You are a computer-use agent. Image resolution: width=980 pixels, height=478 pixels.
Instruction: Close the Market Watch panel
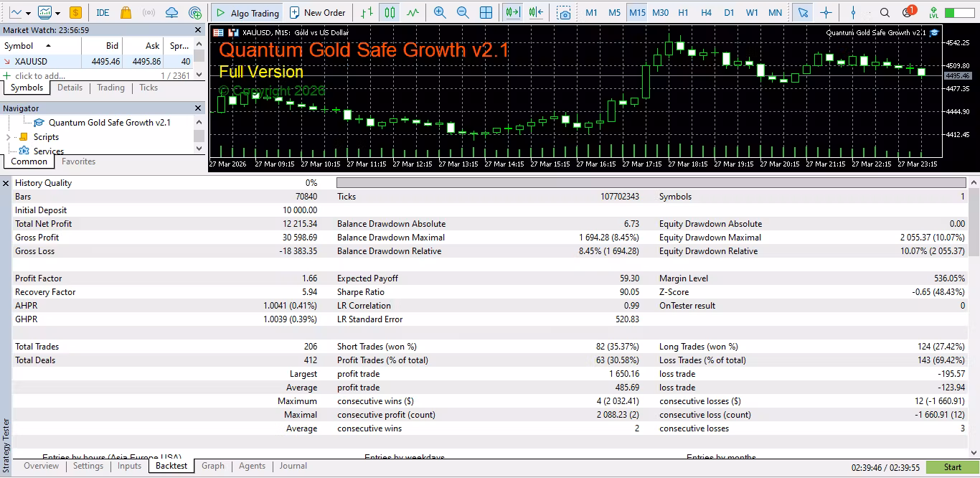pos(199,30)
